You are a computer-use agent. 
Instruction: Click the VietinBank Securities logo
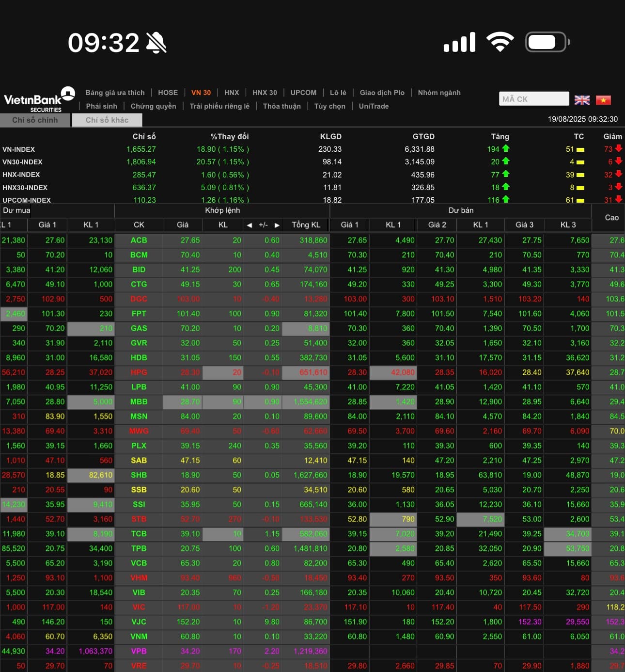(39, 99)
